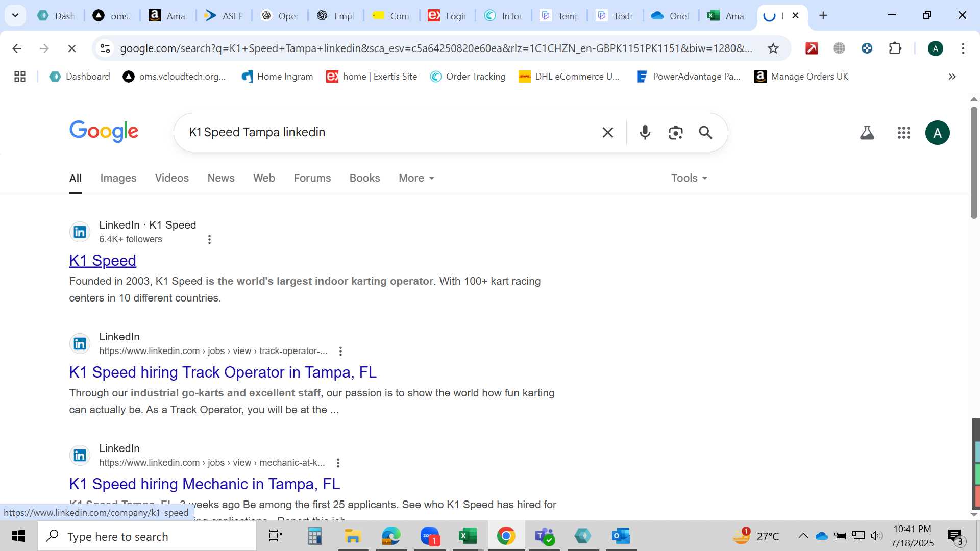
Task: Submit search with magnifying glass icon
Action: coord(705,133)
